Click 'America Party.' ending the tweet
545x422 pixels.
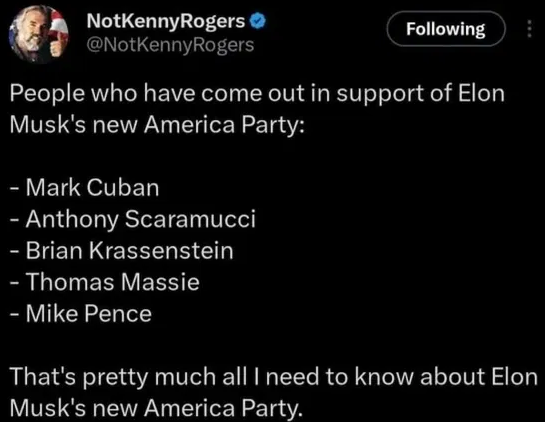(x=224, y=408)
